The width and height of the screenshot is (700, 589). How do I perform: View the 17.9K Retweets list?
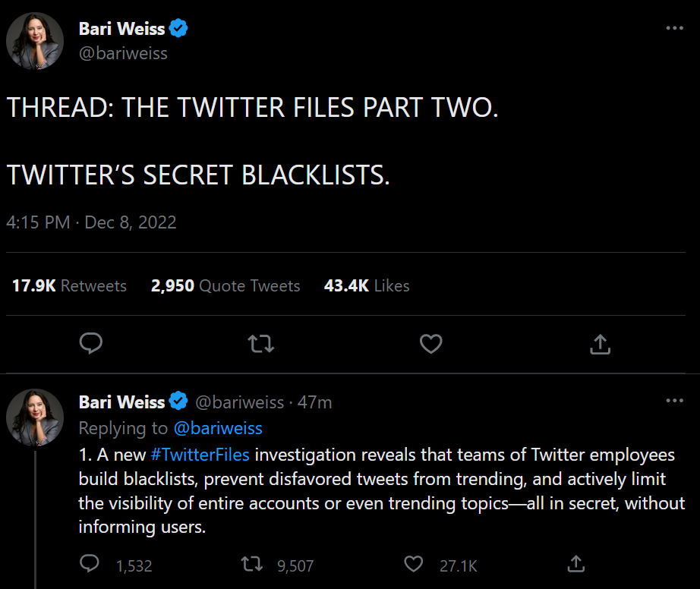tap(69, 286)
